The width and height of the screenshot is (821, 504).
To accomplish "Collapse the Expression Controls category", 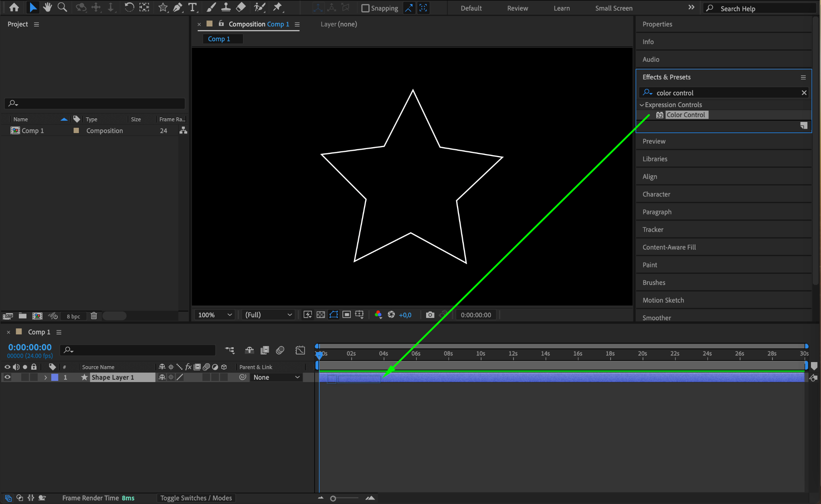I will 642,105.
